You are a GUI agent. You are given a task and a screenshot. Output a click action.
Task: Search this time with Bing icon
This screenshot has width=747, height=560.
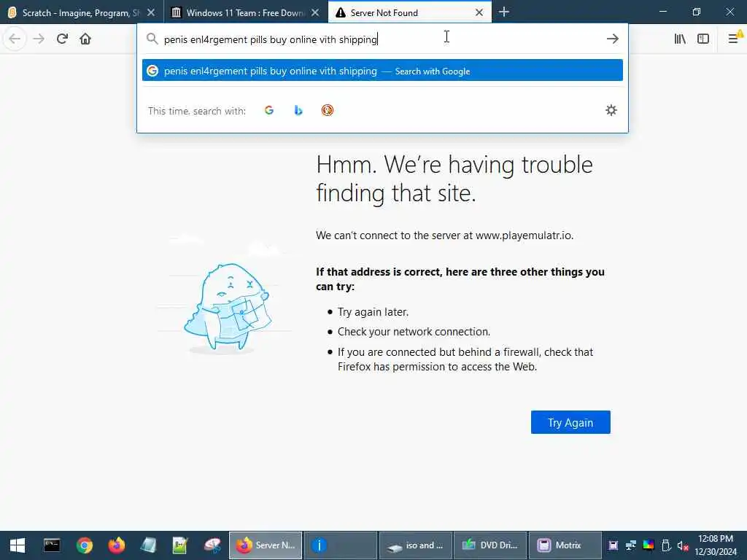click(298, 111)
